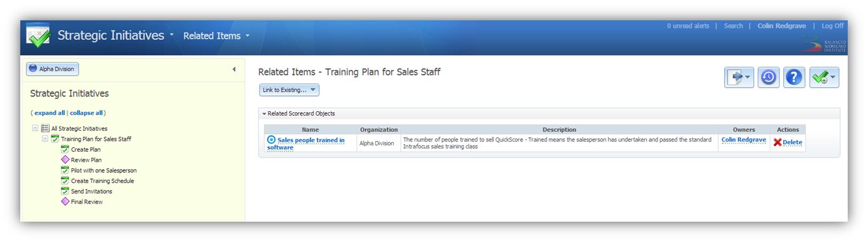Image resolution: width=868 pixels, height=242 pixels.
Task: Collapse the Related Scorecard Objects section
Action: [264, 114]
